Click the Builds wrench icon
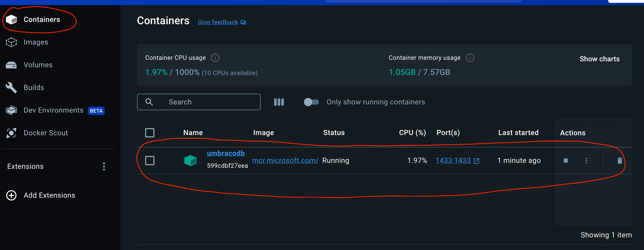Screen dimensions: 644x250 pos(11,88)
